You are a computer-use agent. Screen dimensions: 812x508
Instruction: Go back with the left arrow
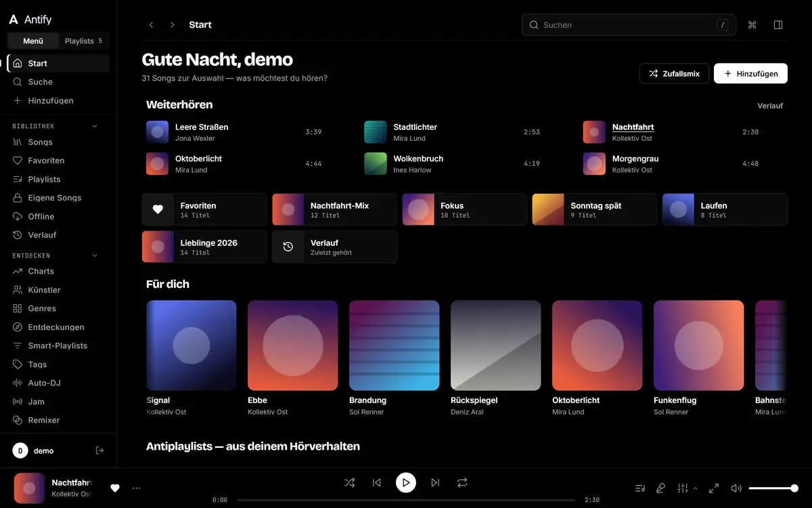(x=151, y=25)
